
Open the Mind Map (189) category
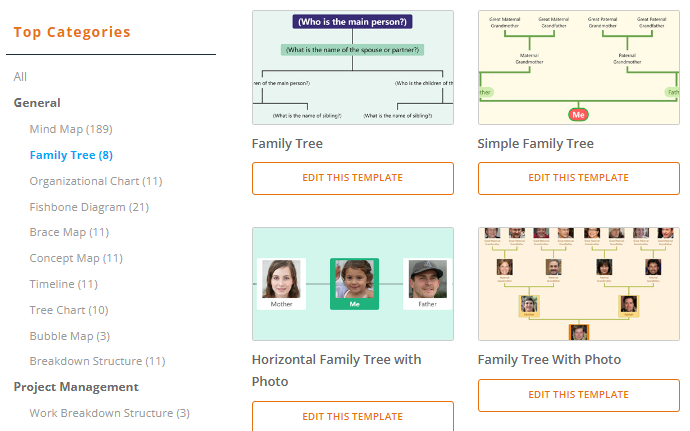pos(71,129)
